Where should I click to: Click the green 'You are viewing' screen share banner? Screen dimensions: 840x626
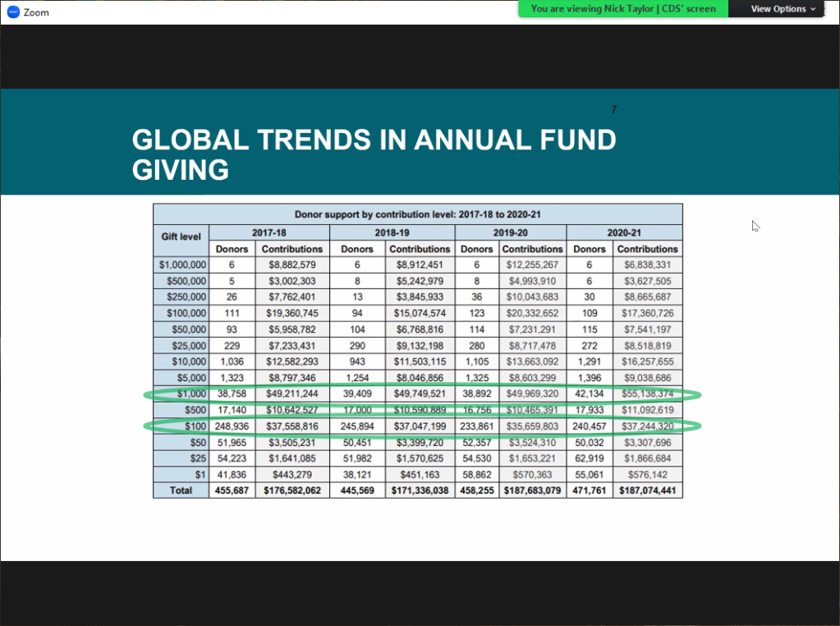click(623, 9)
